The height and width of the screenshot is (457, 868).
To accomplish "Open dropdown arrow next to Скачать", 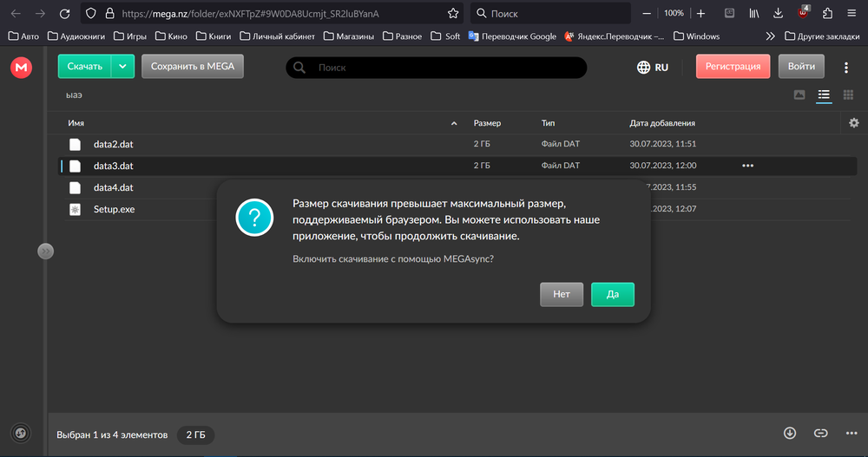I will tap(123, 67).
